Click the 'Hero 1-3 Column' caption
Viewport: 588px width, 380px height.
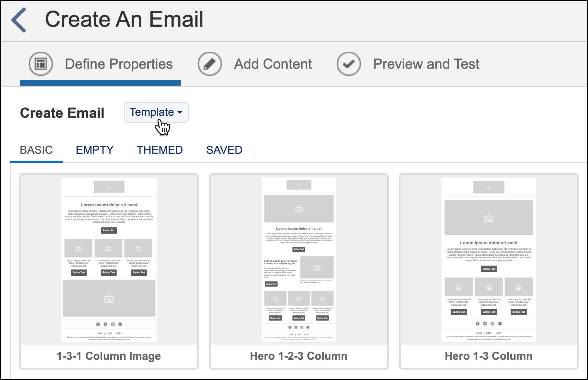click(489, 356)
